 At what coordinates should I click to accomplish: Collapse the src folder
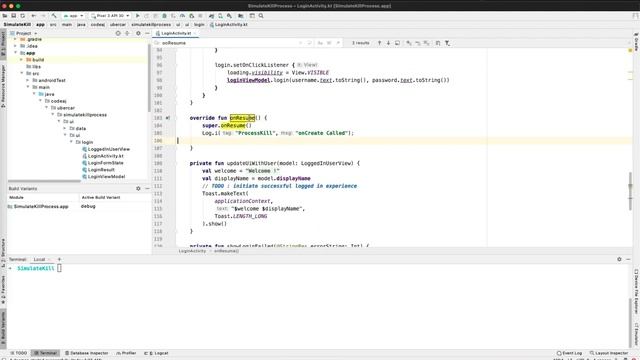[x=22, y=73]
